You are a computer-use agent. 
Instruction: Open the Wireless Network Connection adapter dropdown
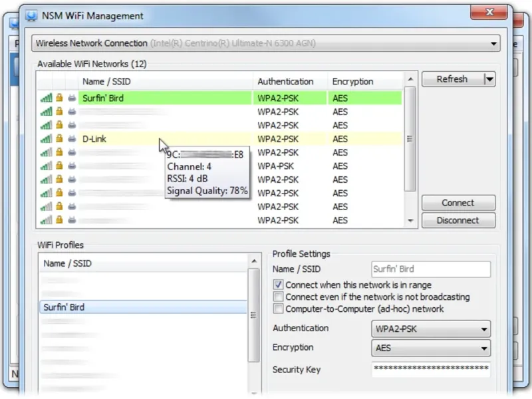[493, 43]
